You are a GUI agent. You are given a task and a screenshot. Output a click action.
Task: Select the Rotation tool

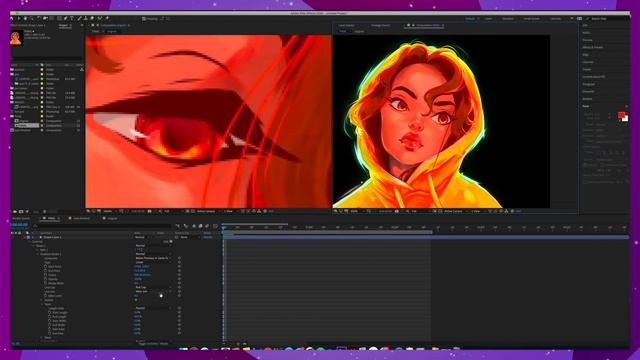pos(39,18)
